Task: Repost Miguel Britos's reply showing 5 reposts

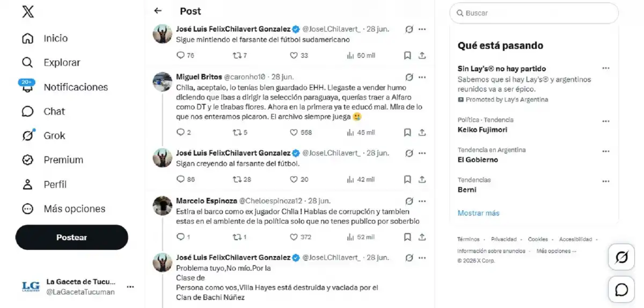Action: click(x=240, y=132)
